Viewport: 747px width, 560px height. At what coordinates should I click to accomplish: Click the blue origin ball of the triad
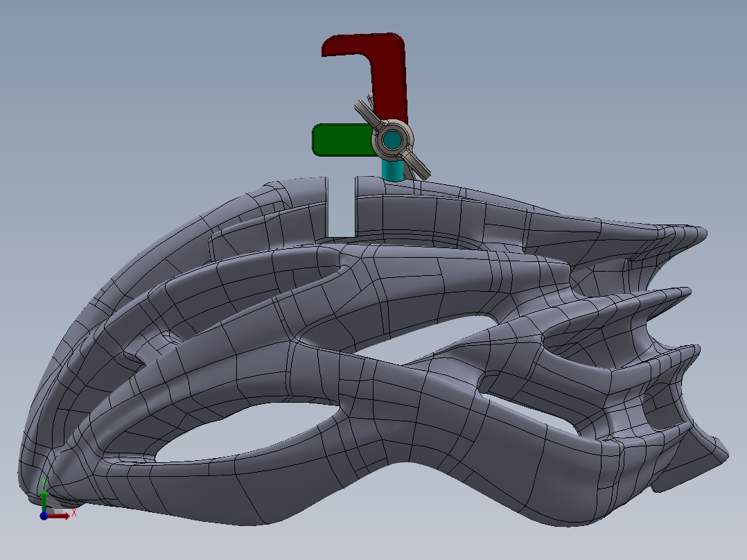pyautogui.click(x=44, y=516)
